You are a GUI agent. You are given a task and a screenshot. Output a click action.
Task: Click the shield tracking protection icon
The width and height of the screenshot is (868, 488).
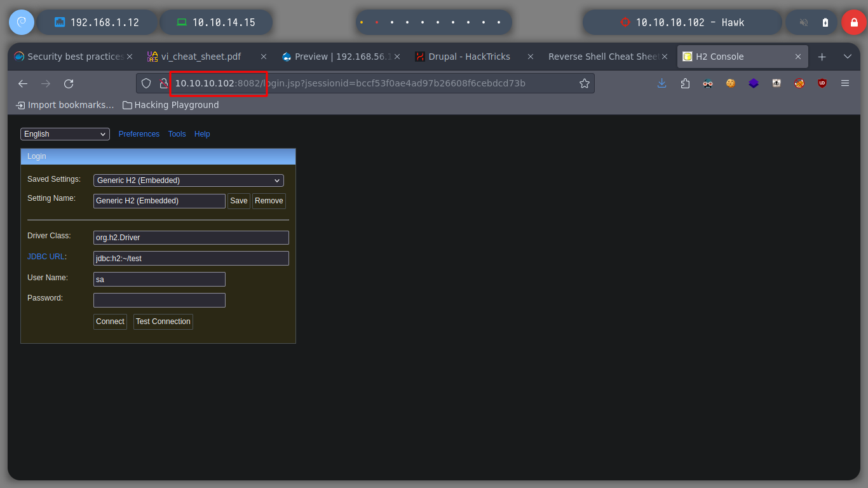pyautogui.click(x=146, y=83)
